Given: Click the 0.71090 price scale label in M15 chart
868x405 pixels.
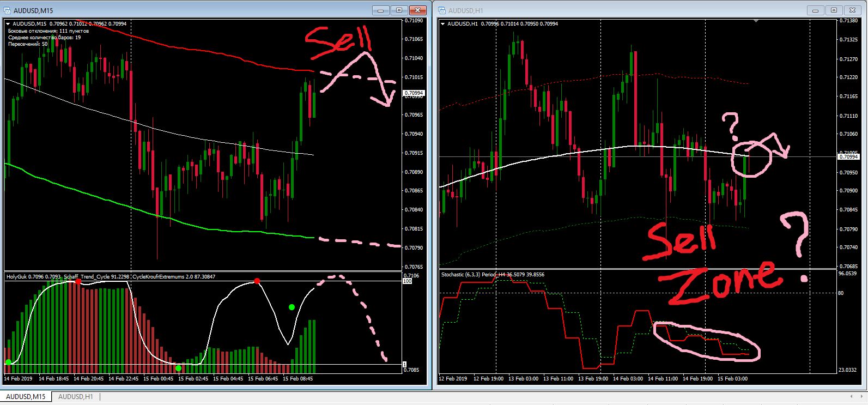Looking at the screenshot, I should [414, 21].
